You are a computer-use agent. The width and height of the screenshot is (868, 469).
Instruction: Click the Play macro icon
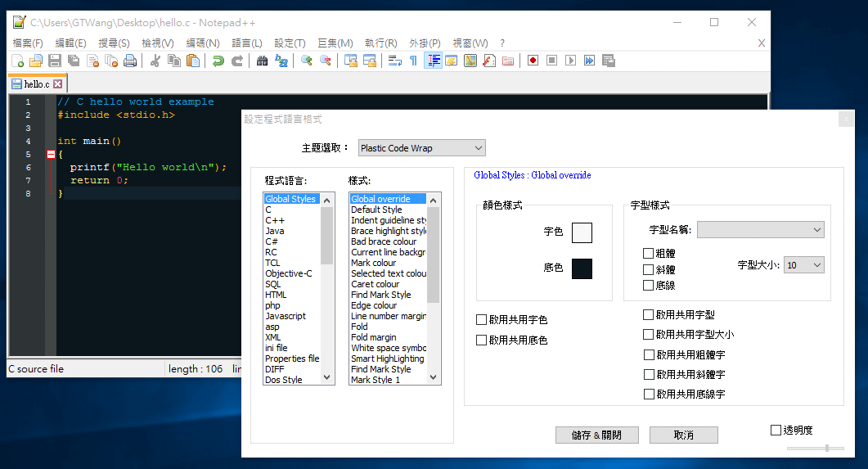(571, 61)
